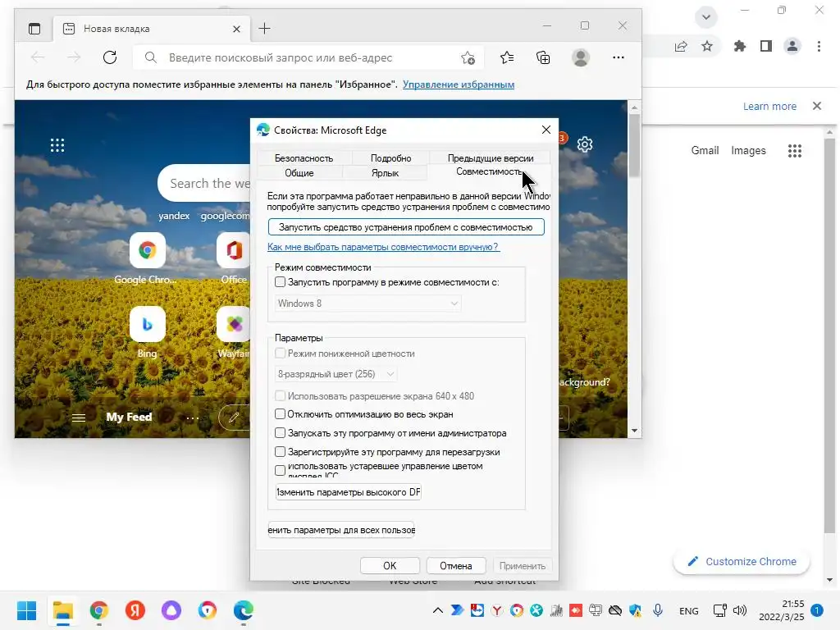Switch to the Подробно tab
The image size is (840, 630).
pos(391,158)
